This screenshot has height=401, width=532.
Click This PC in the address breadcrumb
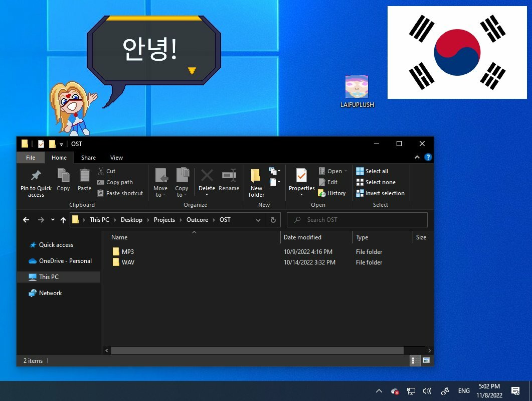pyautogui.click(x=99, y=220)
